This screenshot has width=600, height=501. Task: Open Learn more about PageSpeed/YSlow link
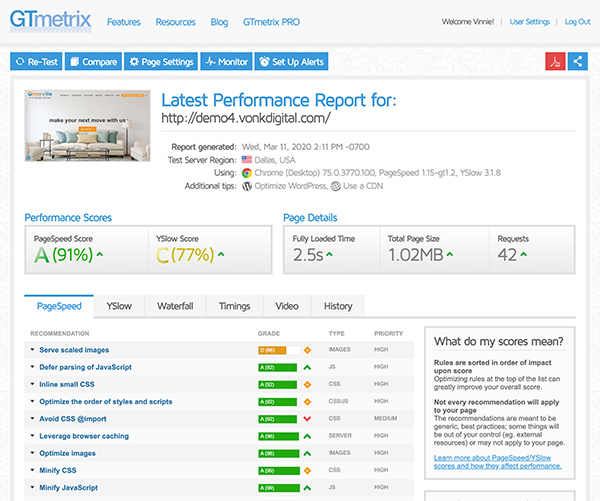pos(497,462)
